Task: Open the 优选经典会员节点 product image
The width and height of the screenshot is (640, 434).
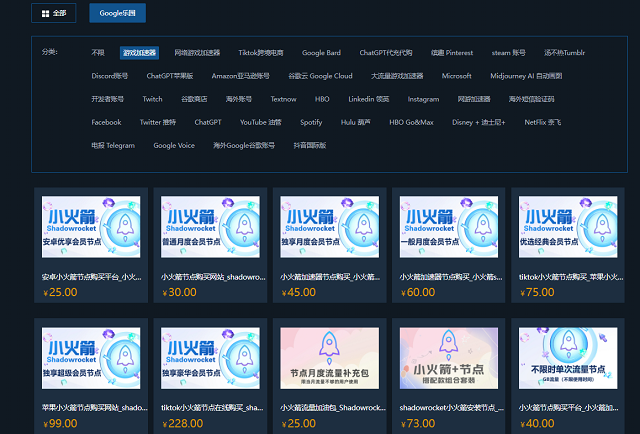Action: (568, 227)
